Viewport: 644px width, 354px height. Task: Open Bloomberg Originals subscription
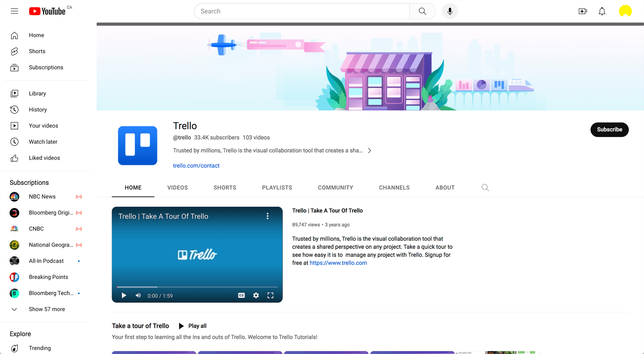[x=46, y=212]
